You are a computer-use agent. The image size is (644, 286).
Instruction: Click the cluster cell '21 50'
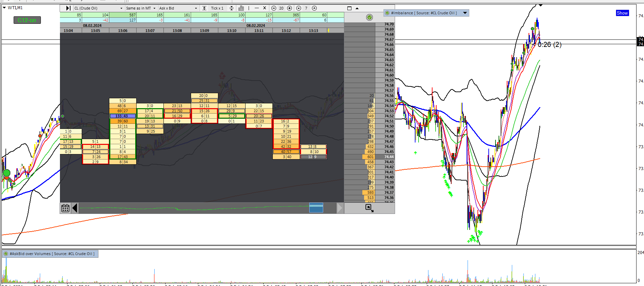click(177, 111)
